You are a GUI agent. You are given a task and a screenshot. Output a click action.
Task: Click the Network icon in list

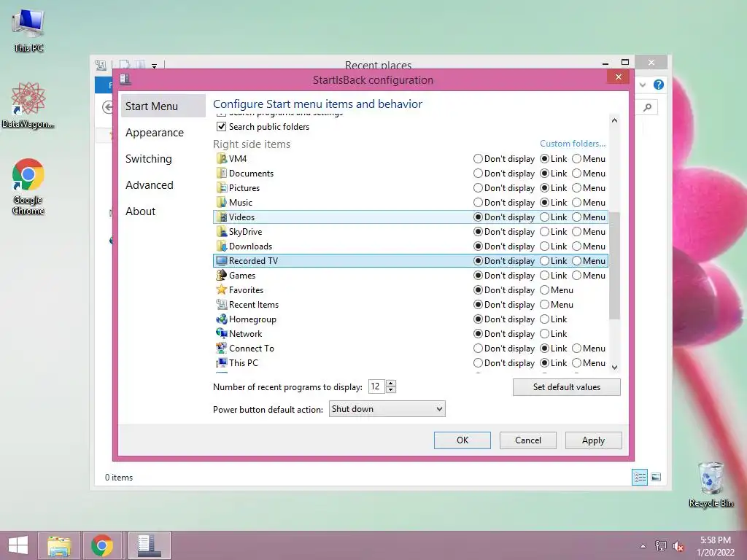pyautogui.click(x=221, y=334)
